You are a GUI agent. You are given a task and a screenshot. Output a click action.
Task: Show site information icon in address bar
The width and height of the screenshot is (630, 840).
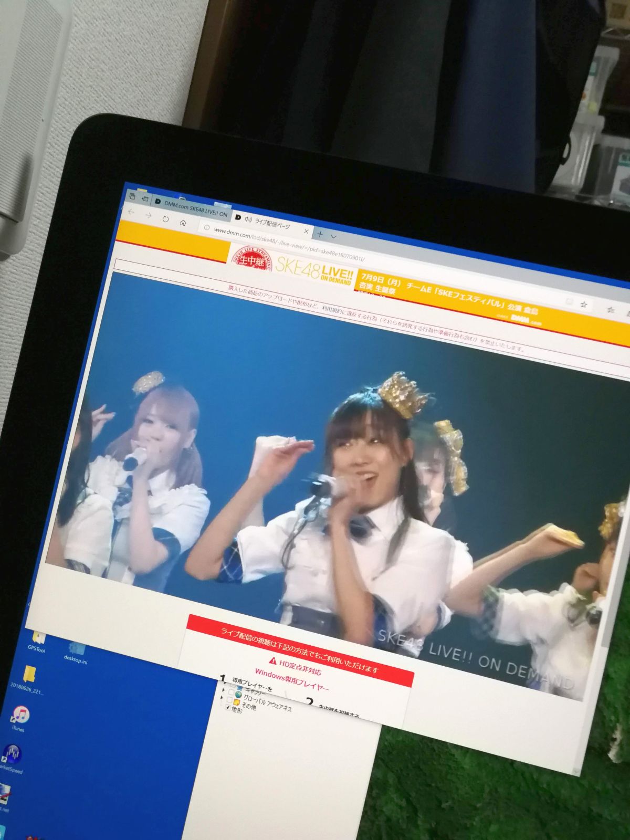tap(206, 227)
